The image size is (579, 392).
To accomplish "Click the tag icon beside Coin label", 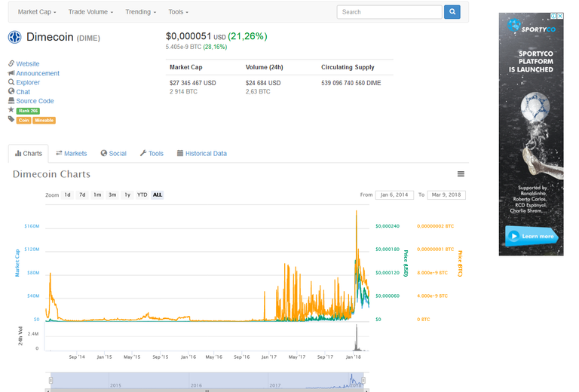I will pyautogui.click(x=11, y=119).
